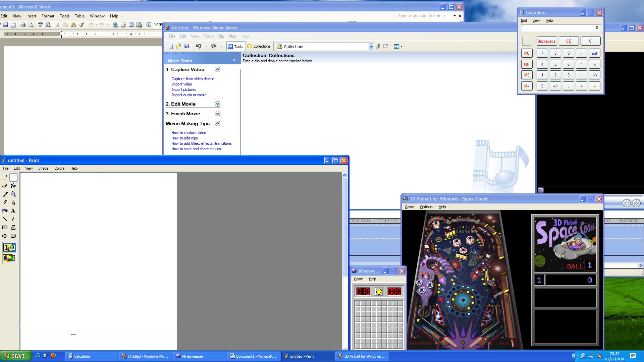Open 3D Pinball from the taskbar

pos(362,356)
